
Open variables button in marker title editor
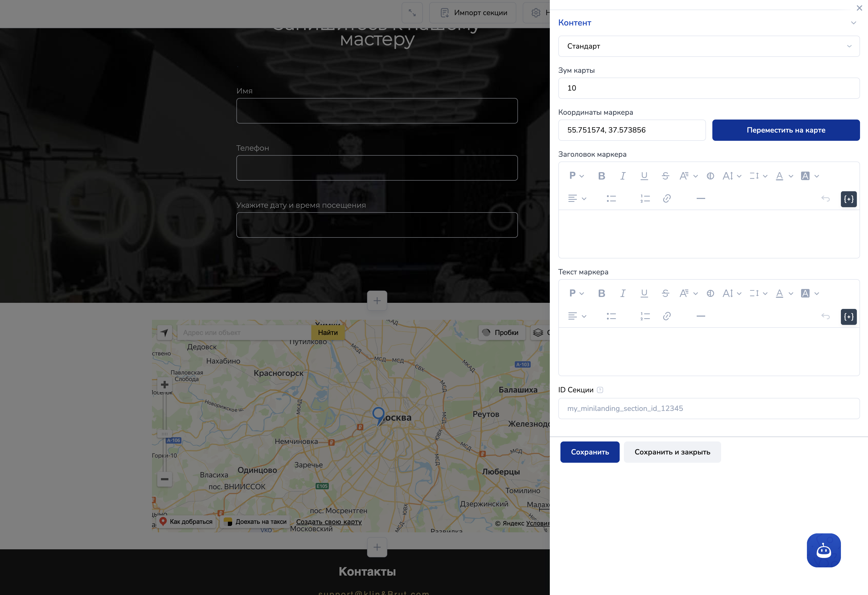point(849,199)
